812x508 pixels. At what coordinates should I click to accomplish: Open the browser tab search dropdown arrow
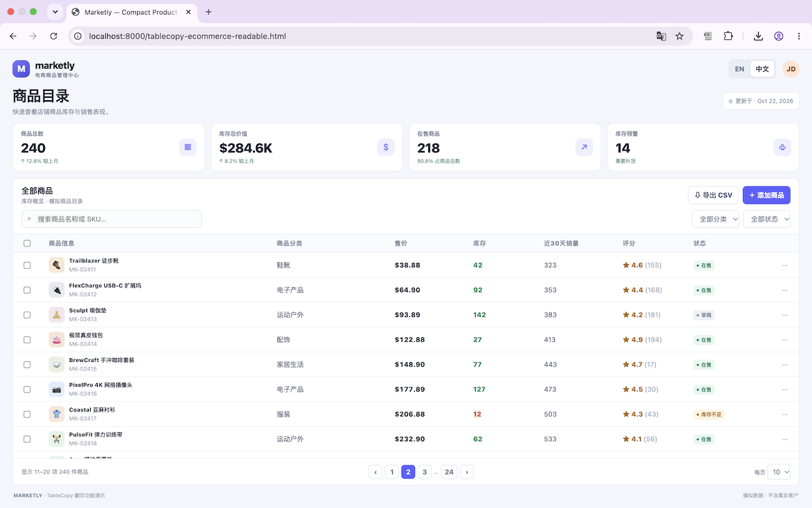pos(55,12)
